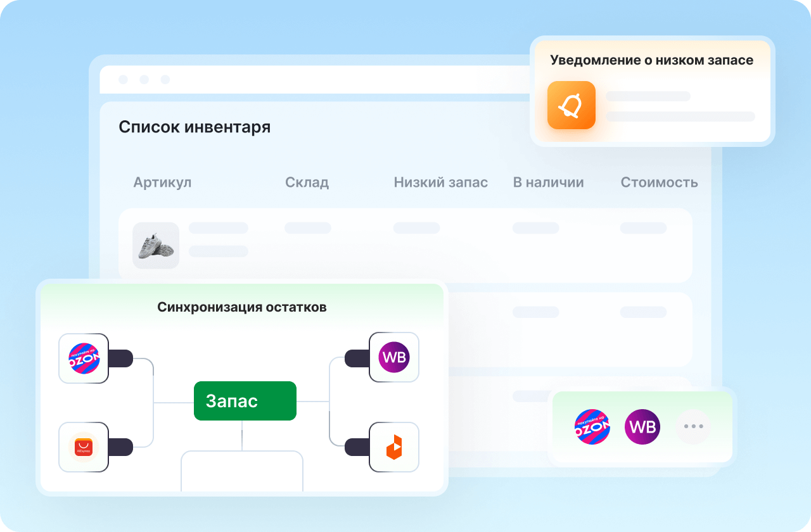The height and width of the screenshot is (532, 811).
Task: Click the sneaker product thumbnail
Action: (156, 246)
